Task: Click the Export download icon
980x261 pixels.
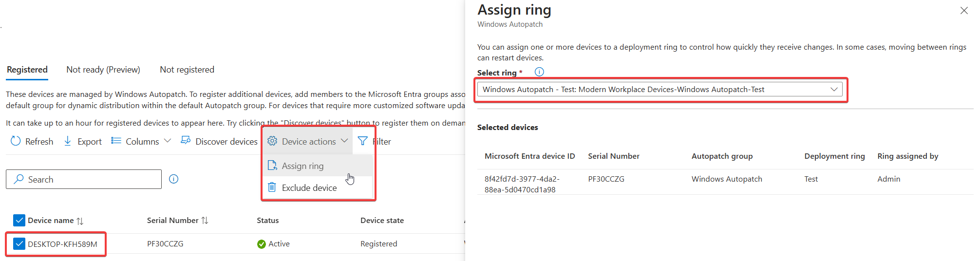Action: 68,141
